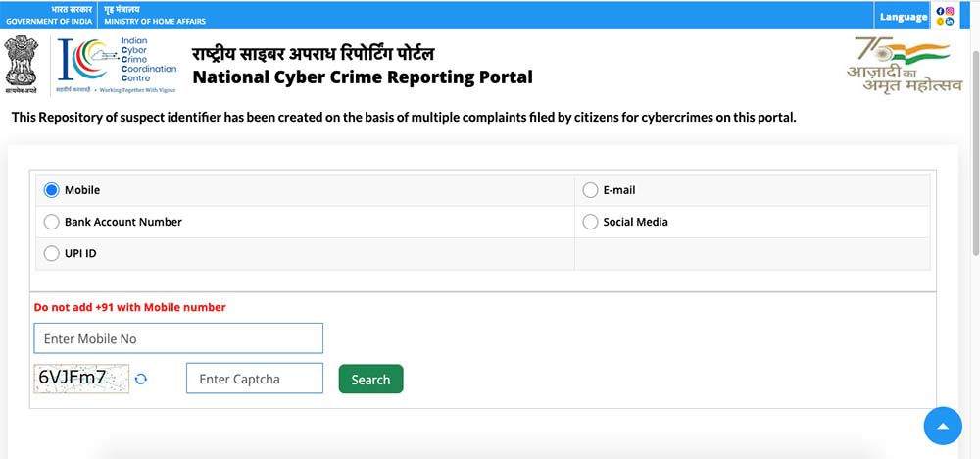
Task: Click the Azadi Ka Amrit Mahotsav logo
Action: (905, 65)
